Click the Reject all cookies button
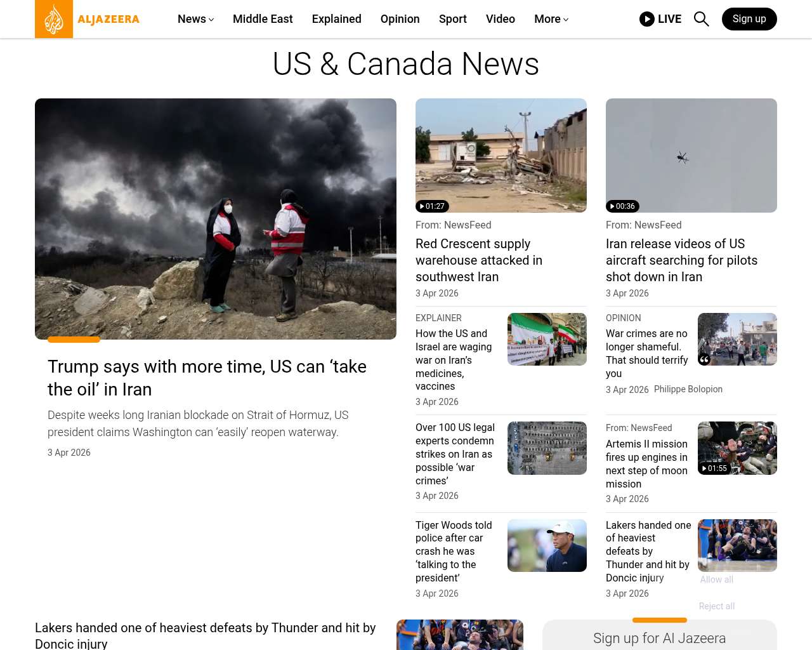Viewport: 812px width, 650px height. click(x=717, y=606)
